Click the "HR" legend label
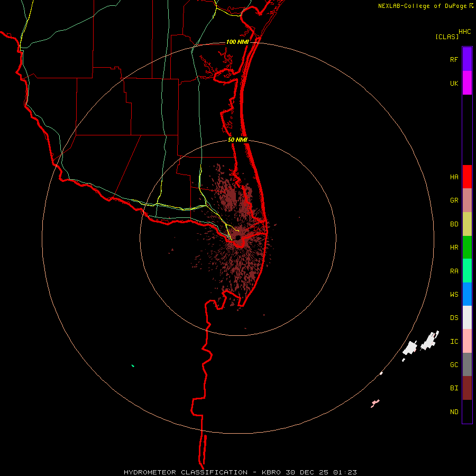This screenshot has width=476, height=476. click(454, 248)
